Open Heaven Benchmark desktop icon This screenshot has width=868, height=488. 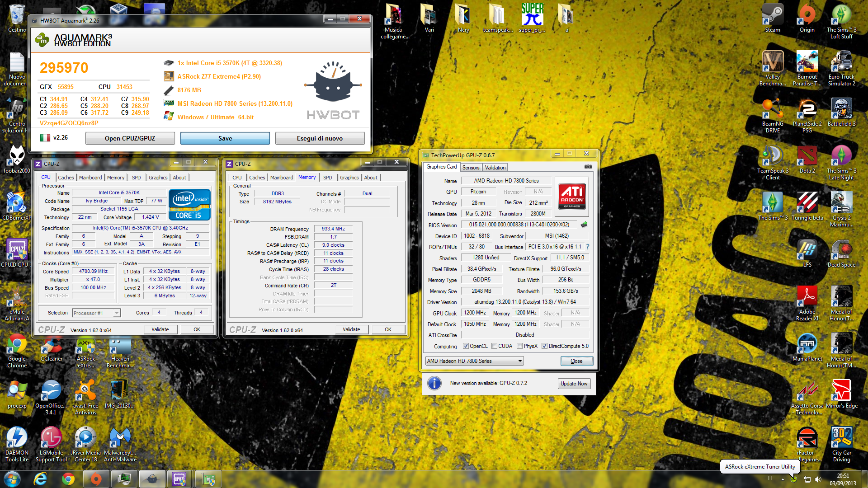tap(120, 353)
